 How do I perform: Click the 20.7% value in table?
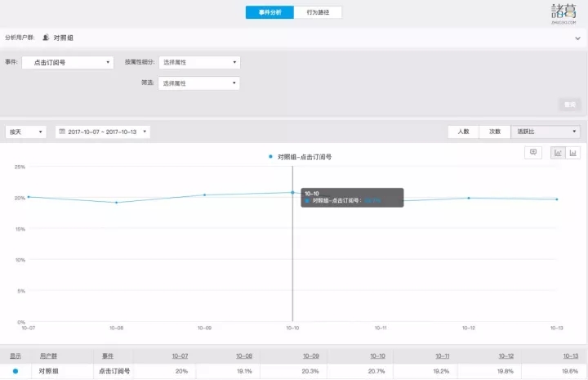pyautogui.click(x=376, y=371)
